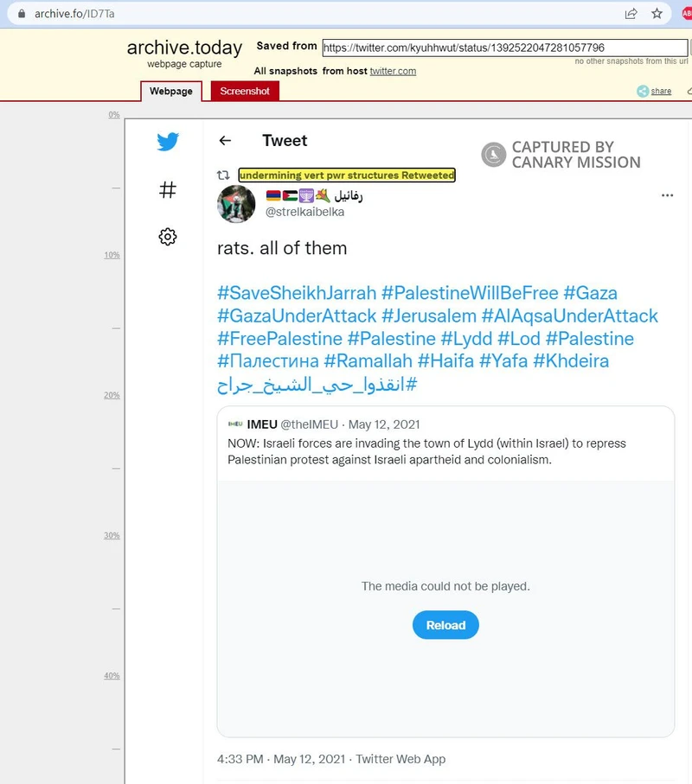Click the padlock site info icon
Viewport: 692px width, 784px height.
pos(22,13)
